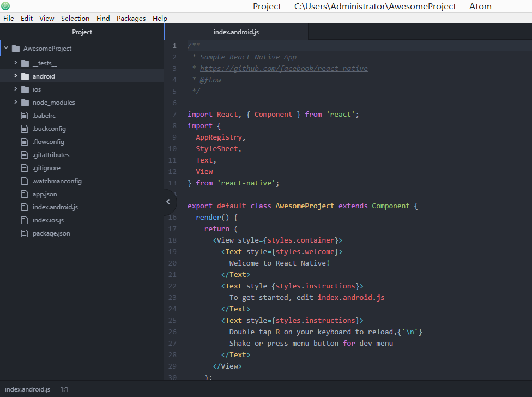Click the index.android.js file icon in tree
Viewport: 532px width, 397px height.
(x=25, y=207)
